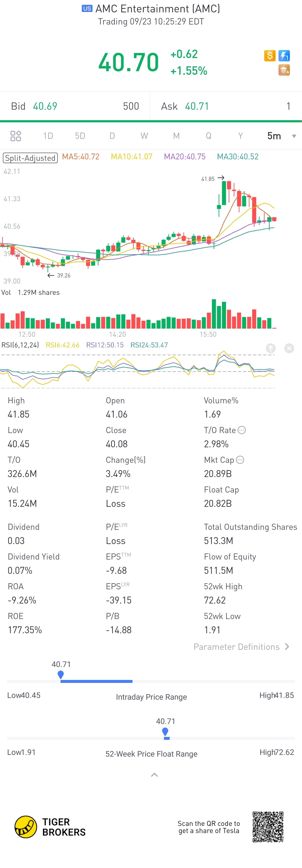Tap the Mkt Cap info bubble icon
Viewport: 302px width, 868px height.
tap(240, 460)
